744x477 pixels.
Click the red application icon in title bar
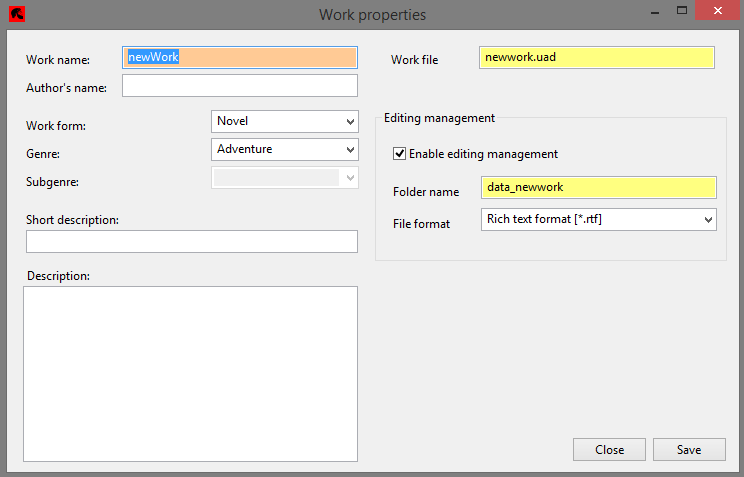click(17, 14)
